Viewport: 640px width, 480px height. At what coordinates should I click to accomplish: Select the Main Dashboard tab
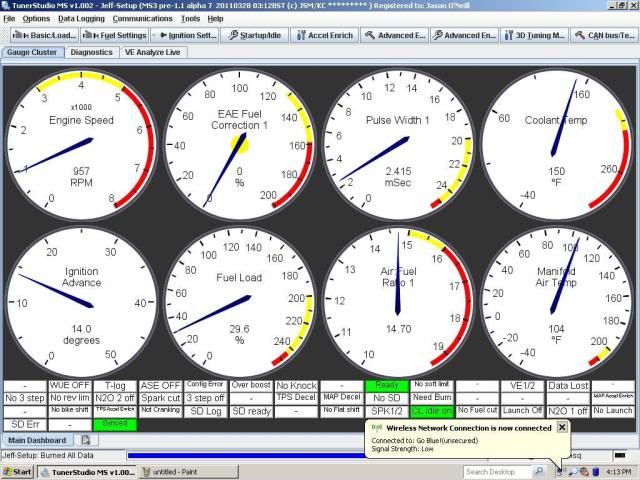tap(37, 440)
